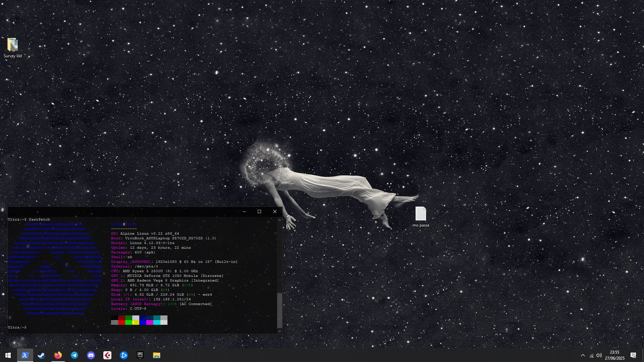This screenshot has width=644, height=362.
Task: Open the blue circular app taskbar icon
Action: (x=124, y=355)
